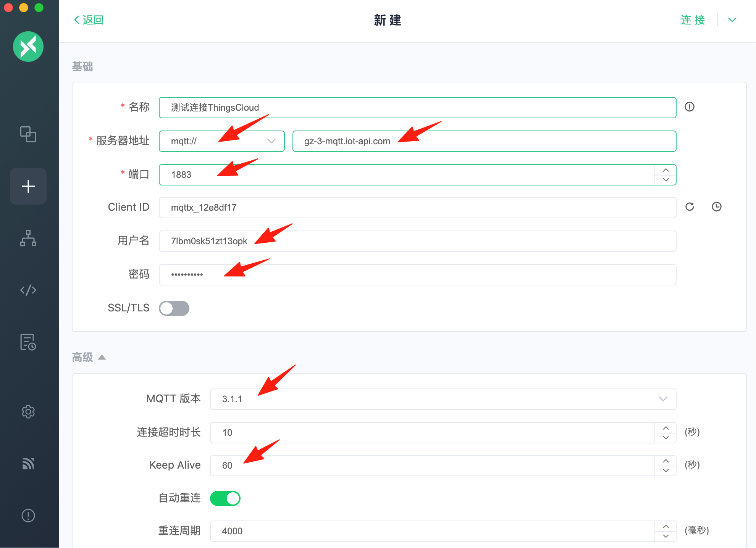
Task: Open the Help feed icon in sidebar
Action: [28, 464]
